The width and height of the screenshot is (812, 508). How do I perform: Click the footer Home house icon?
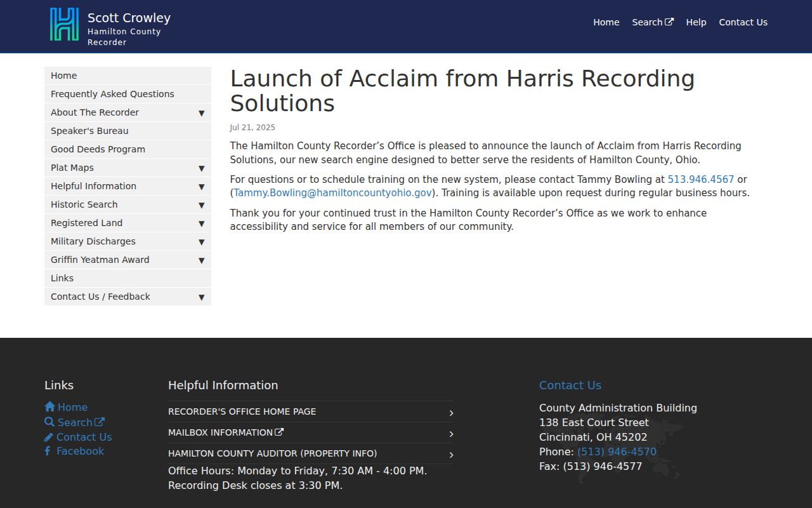(49, 407)
